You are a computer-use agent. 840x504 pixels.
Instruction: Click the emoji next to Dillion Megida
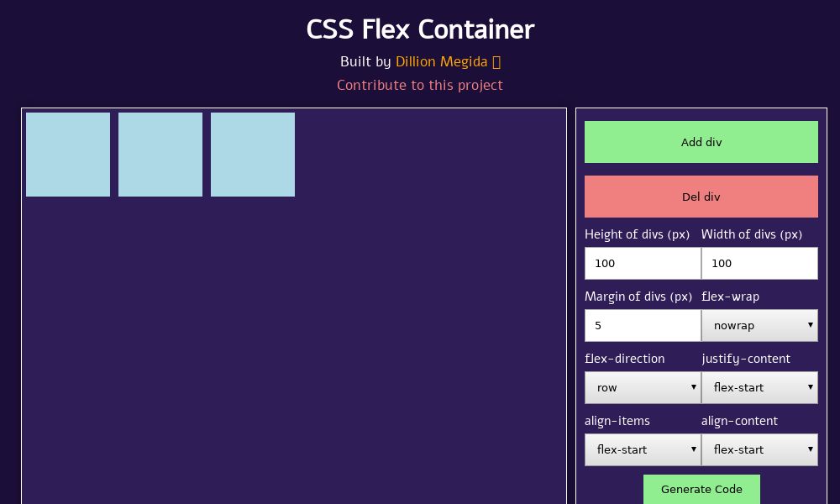(496, 61)
